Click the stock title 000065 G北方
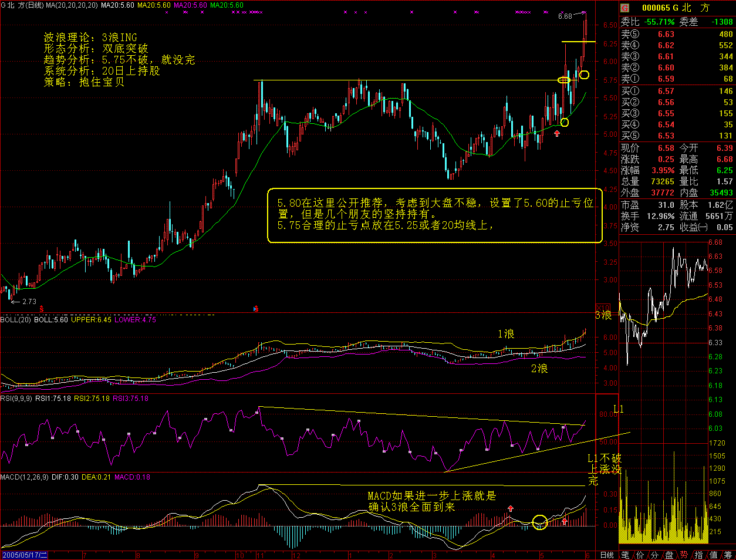Image resolution: width=736 pixels, height=560 pixels. point(676,8)
